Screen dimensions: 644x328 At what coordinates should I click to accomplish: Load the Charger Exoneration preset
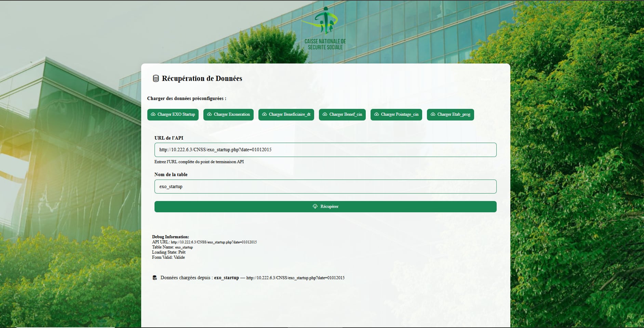coord(228,115)
